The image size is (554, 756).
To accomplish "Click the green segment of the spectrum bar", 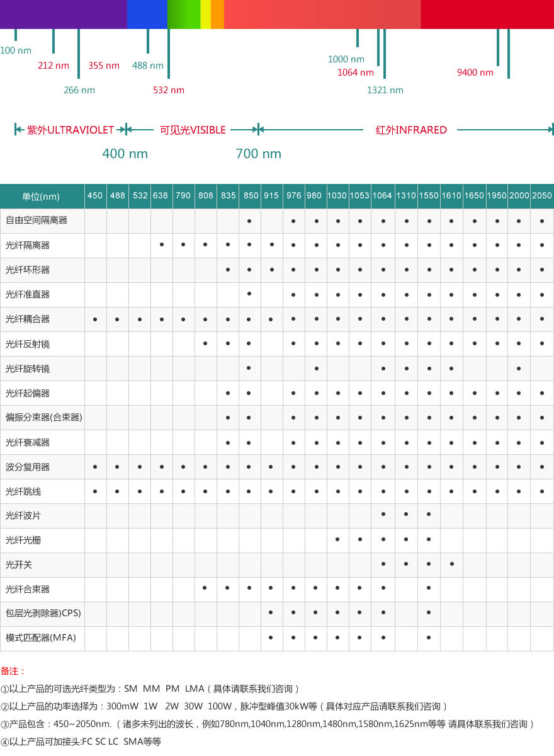I will (183, 14).
